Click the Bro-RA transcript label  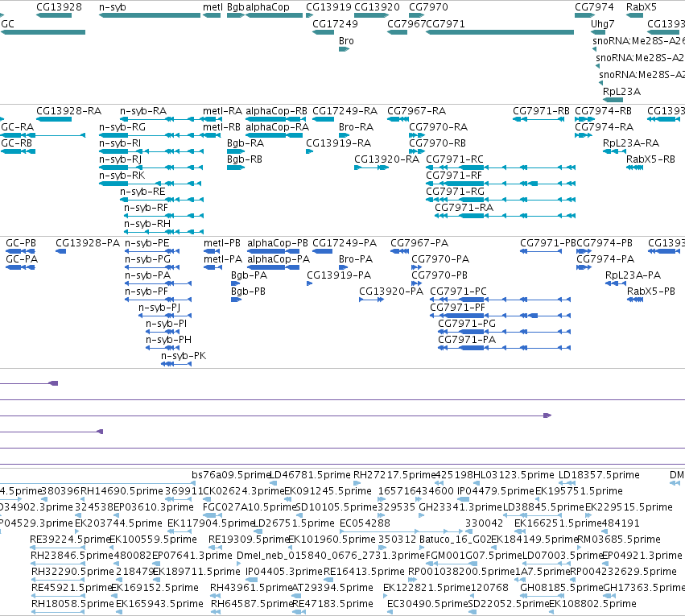coord(357,127)
